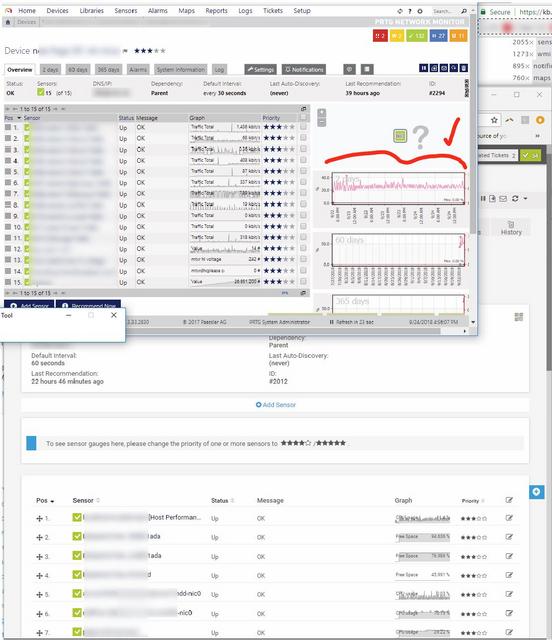
Task: Click the delete trash icon in device toolbar
Action: click(463, 68)
